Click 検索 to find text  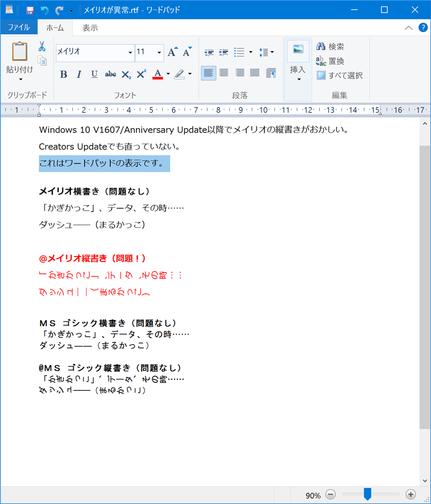click(x=330, y=47)
